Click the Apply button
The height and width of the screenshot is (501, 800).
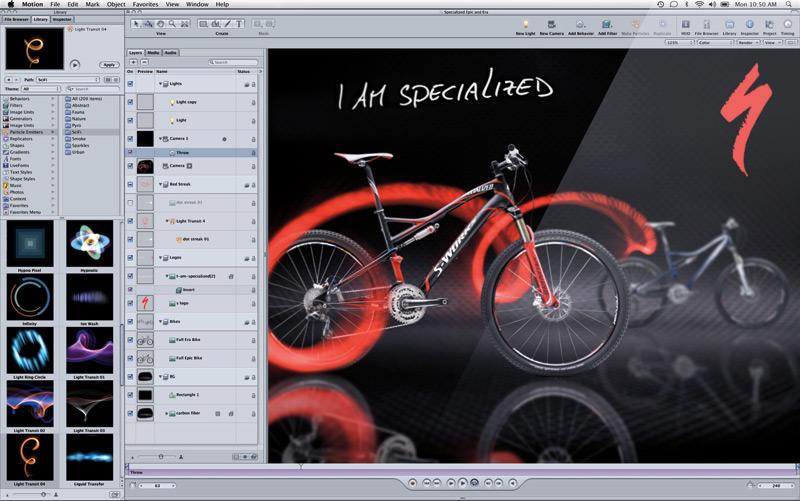point(109,65)
